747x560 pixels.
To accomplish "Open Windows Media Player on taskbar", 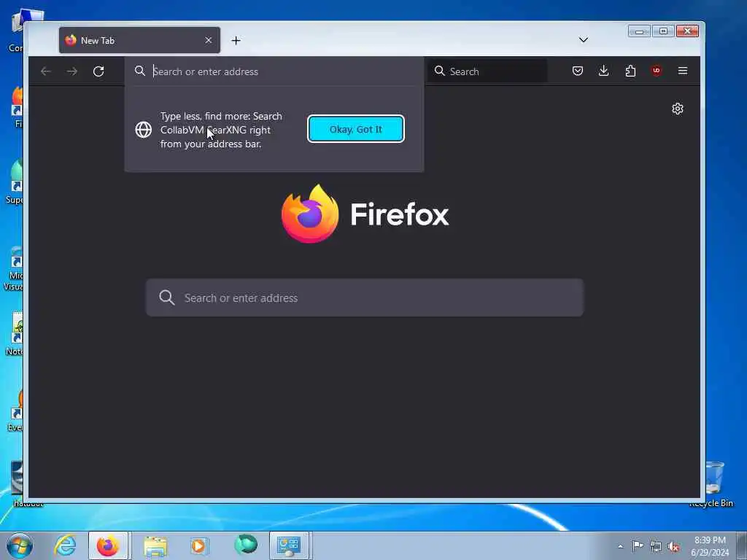I will 199,545.
